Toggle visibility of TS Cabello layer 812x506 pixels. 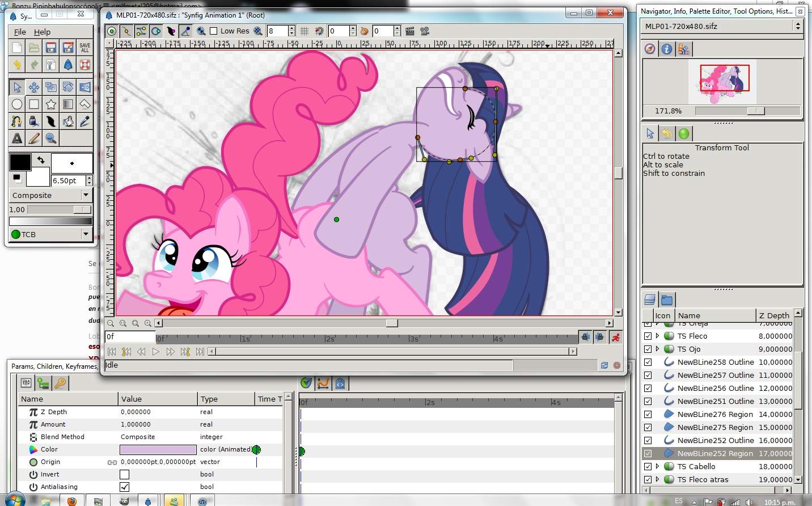point(648,466)
